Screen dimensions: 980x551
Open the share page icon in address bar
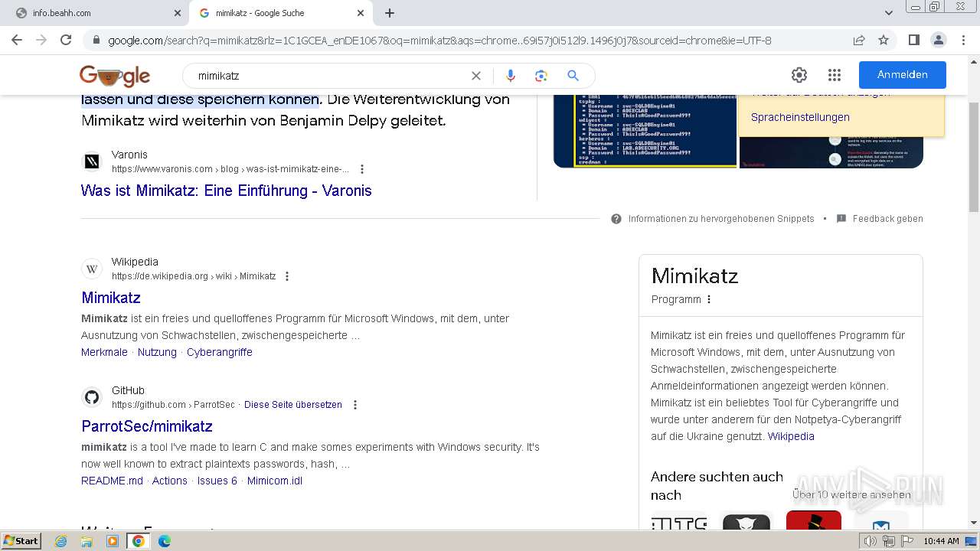coord(859,40)
